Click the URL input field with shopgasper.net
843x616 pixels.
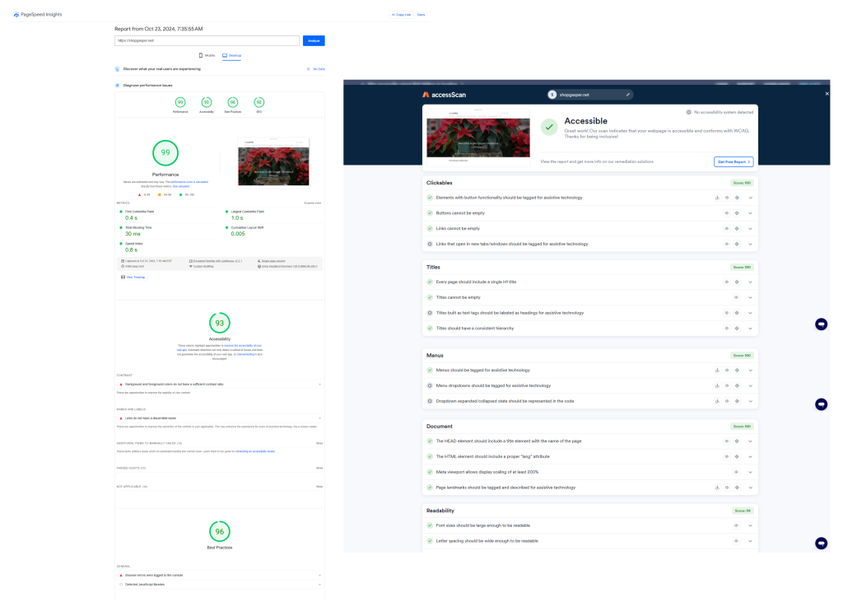[x=207, y=40]
